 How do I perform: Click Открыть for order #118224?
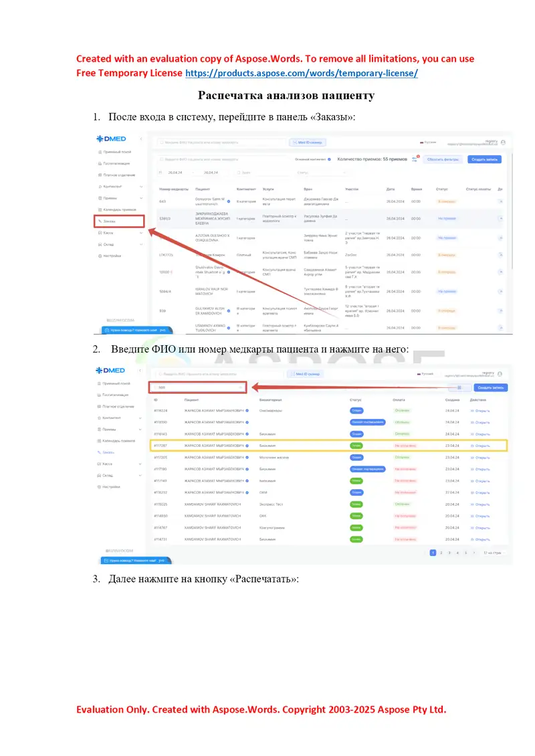pyautogui.click(x=480, y=411)
